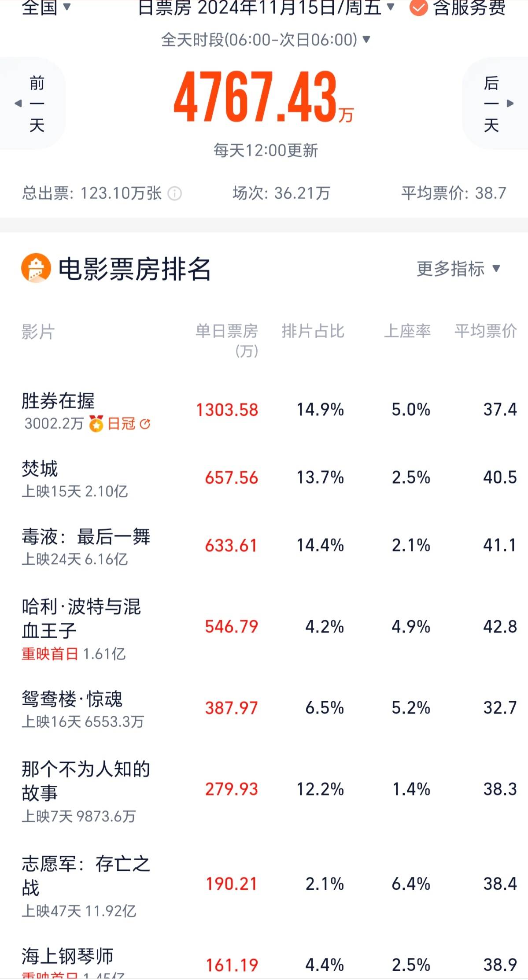Open the 日票房 date dropdown
Screen dimensions: 528x980
[266, 7]
